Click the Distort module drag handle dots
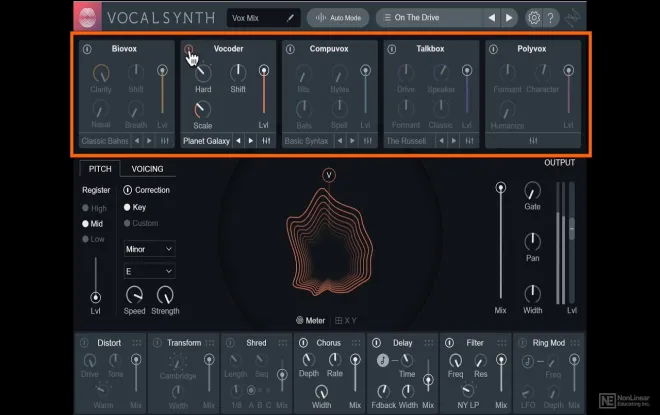Screen dimensions: 660x415 (137, 343)
